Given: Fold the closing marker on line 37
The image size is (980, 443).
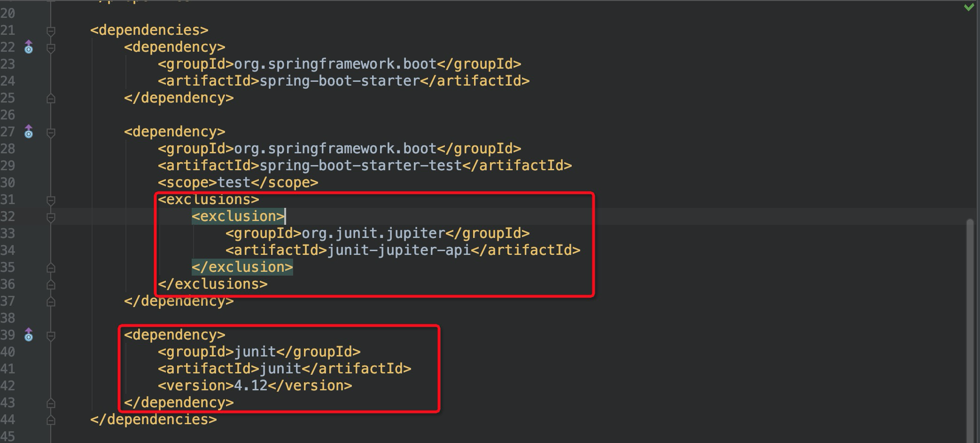Looking at the screenshot, I should [x=51, y=301].
